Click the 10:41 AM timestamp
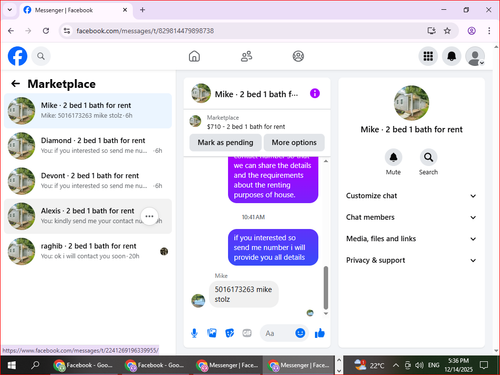Screen dimensions: 500x375 (253, 217)
